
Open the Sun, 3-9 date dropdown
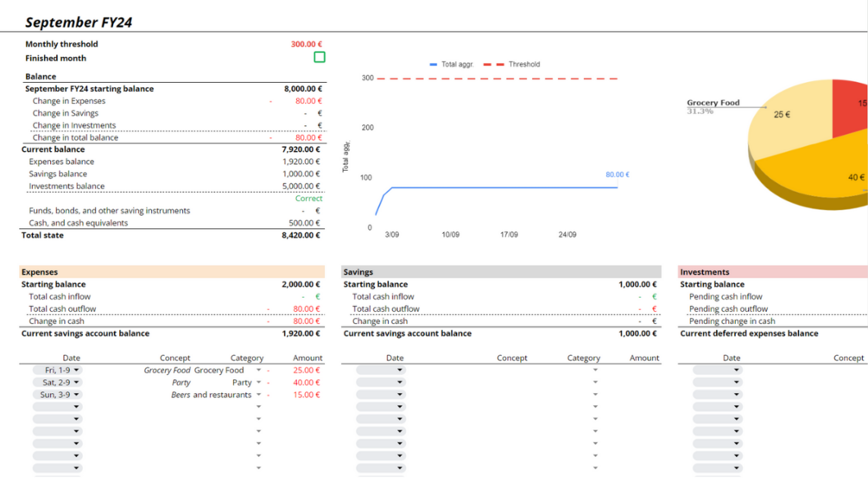point(57,395)
